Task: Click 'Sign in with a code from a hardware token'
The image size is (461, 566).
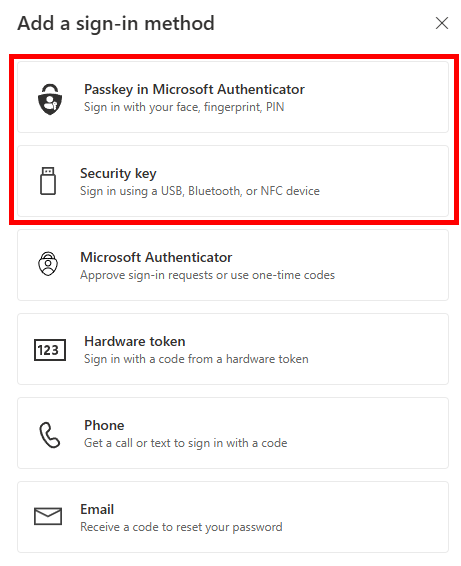Action: coord(196,359)
